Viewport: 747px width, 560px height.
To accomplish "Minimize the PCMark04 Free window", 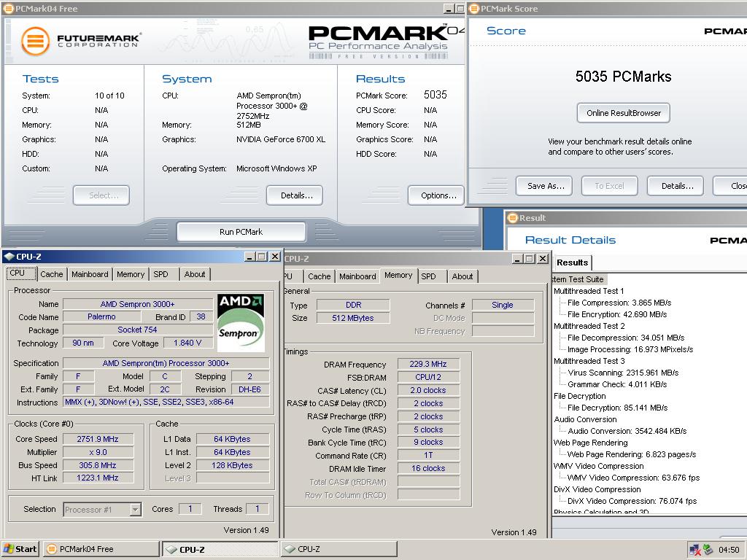I will pos(449,9).
